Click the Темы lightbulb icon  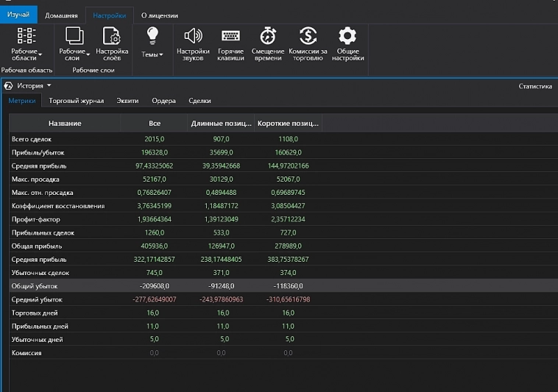(152, 35)
